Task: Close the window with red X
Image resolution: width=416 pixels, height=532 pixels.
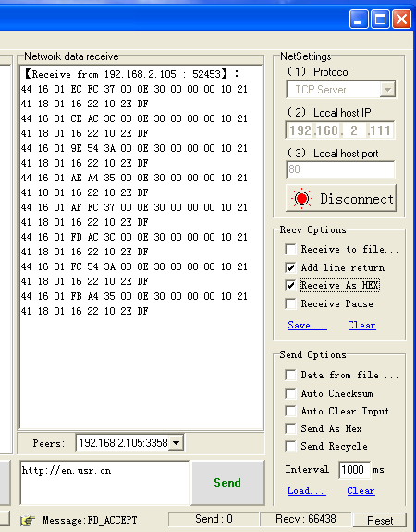Action: click(x=401, y=19)
